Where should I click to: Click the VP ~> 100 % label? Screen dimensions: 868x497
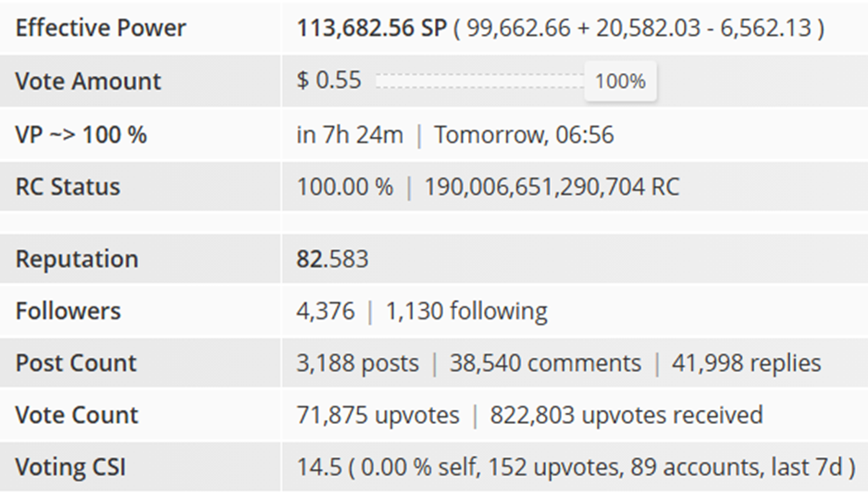(81, 134)
